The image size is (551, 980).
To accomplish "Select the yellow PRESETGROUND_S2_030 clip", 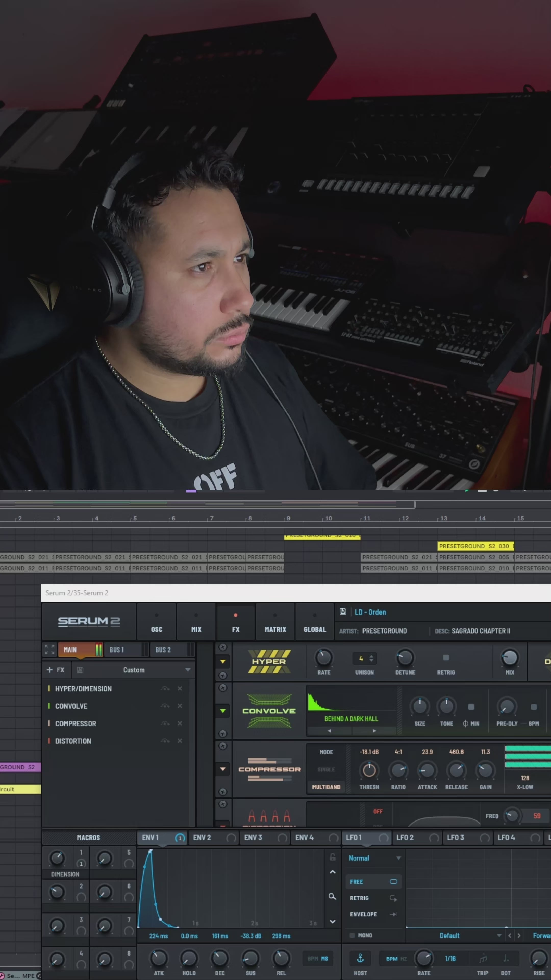I will (475, 546).
